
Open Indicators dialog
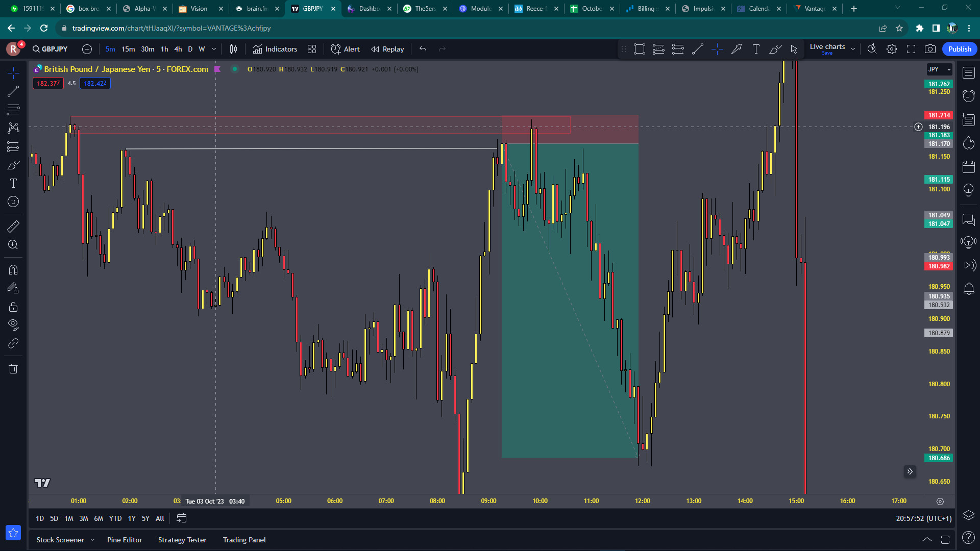tap(275, 49)
